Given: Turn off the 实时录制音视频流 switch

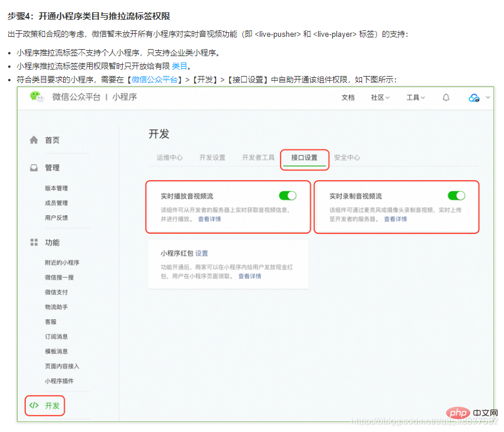Looking at the screenshot, I should point(457,196).
